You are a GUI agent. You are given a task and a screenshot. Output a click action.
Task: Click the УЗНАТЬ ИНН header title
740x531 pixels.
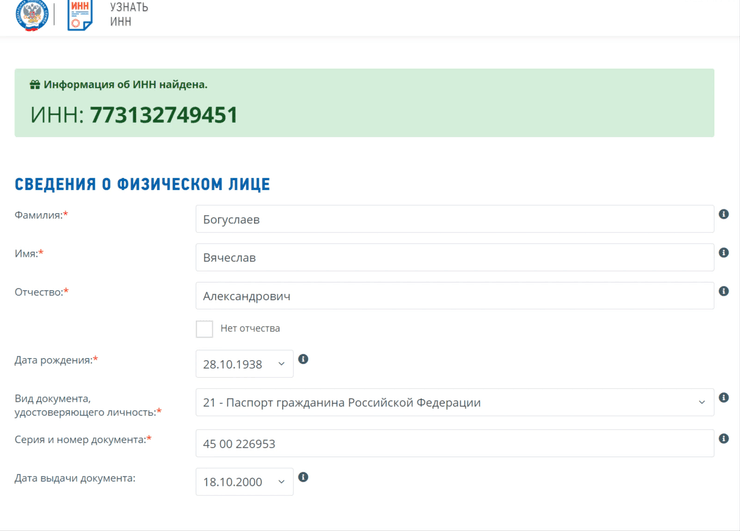pos(129,14)
